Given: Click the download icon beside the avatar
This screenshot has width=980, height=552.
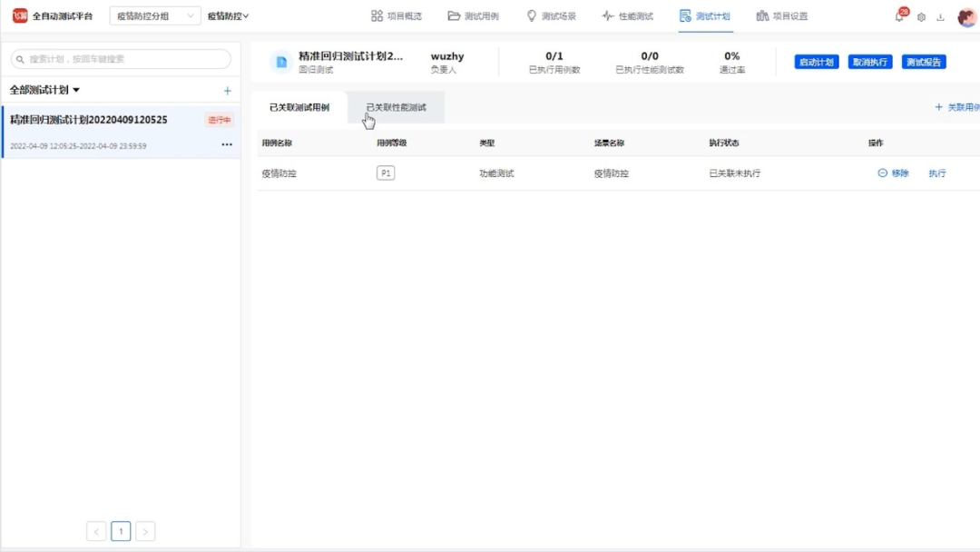Looking at the screenshot, I should tap(941, 15).
